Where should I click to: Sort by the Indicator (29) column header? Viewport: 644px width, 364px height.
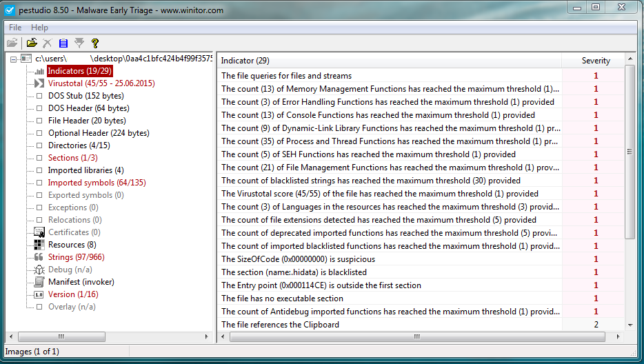[390, 61]
